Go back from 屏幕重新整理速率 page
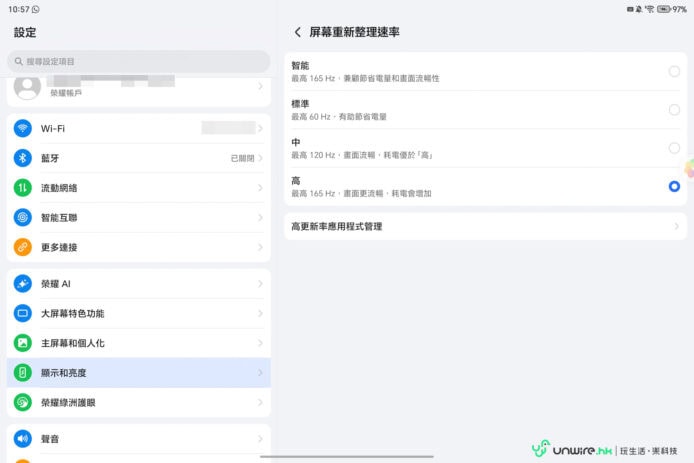This screenshot has width=694, height=463. 297,32
